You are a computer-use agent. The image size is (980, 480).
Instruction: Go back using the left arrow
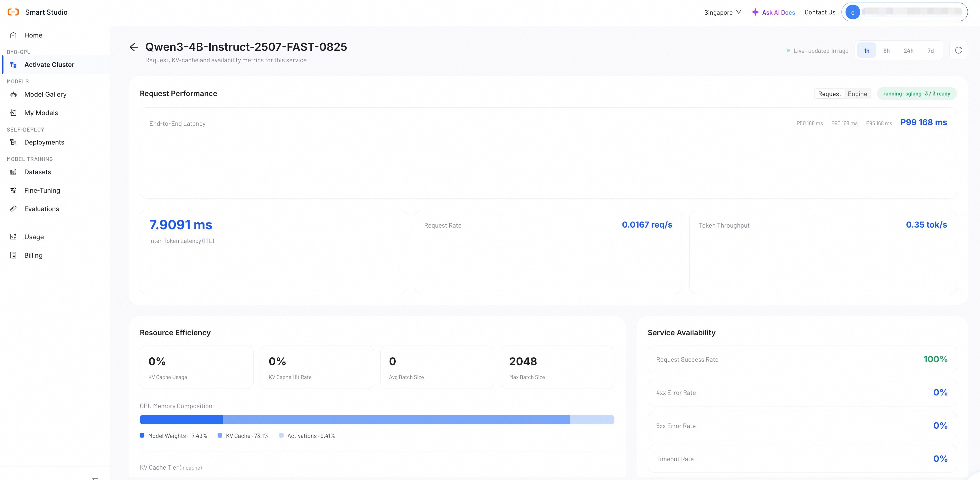[x=134, y=47]
